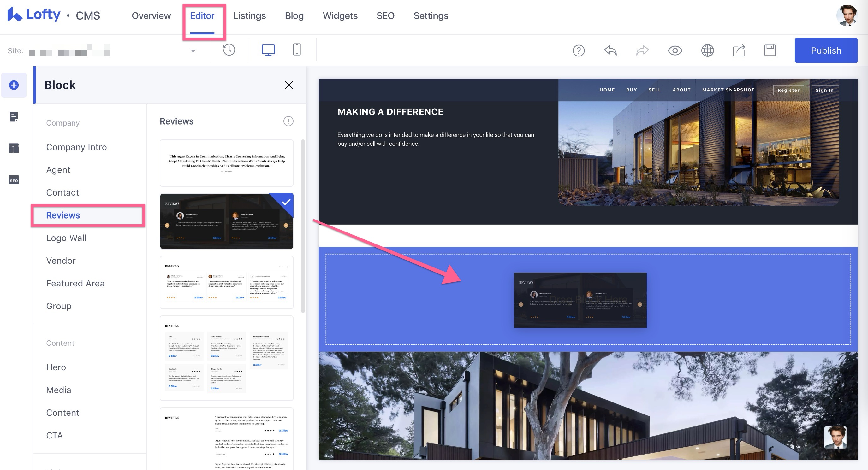868x470 pixels.
Task: Choose the single quote review template
Action: pos(226,163)
